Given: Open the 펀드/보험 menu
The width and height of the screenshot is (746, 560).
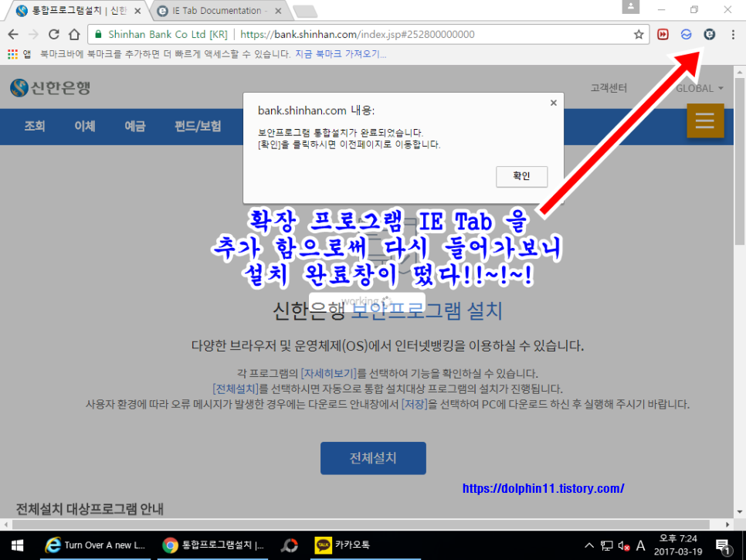Looking at the screenshot, I should (x=198, y=126).
